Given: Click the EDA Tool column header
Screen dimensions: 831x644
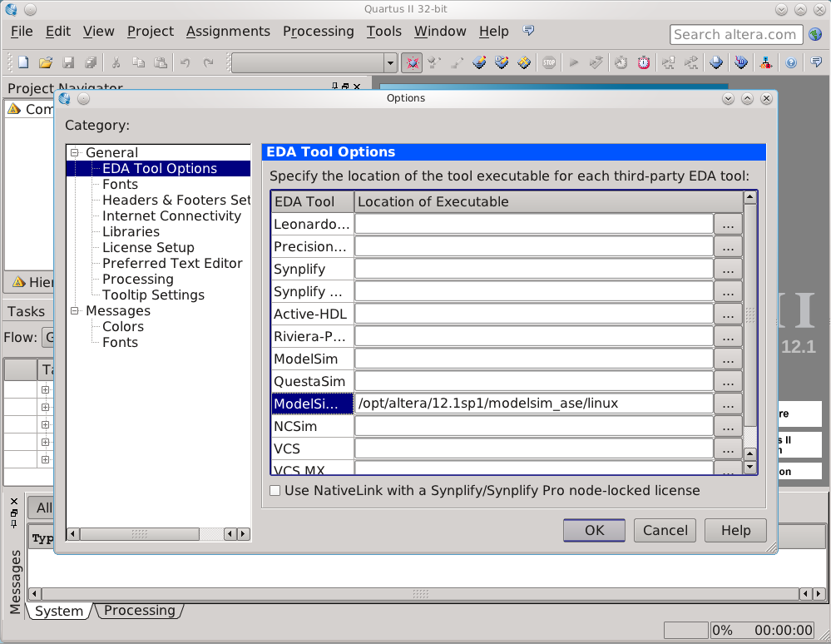Looking at the screenshot, I should 312,202.
